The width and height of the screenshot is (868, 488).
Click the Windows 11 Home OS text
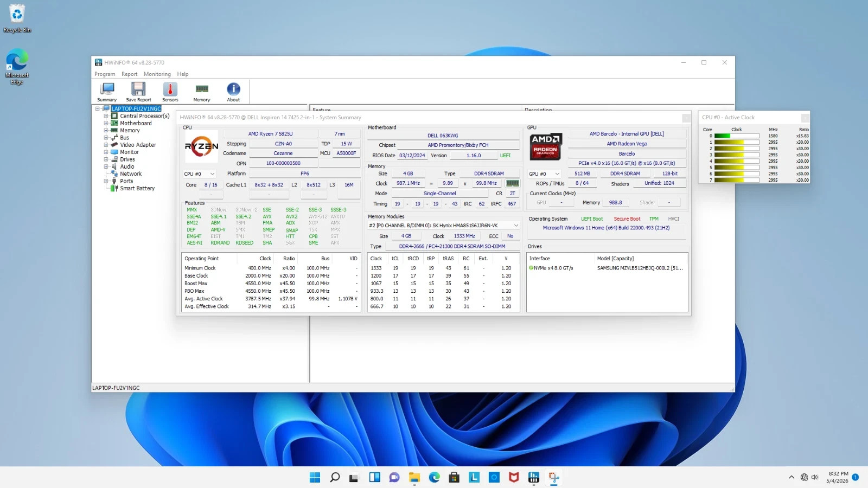pos(606,228)
